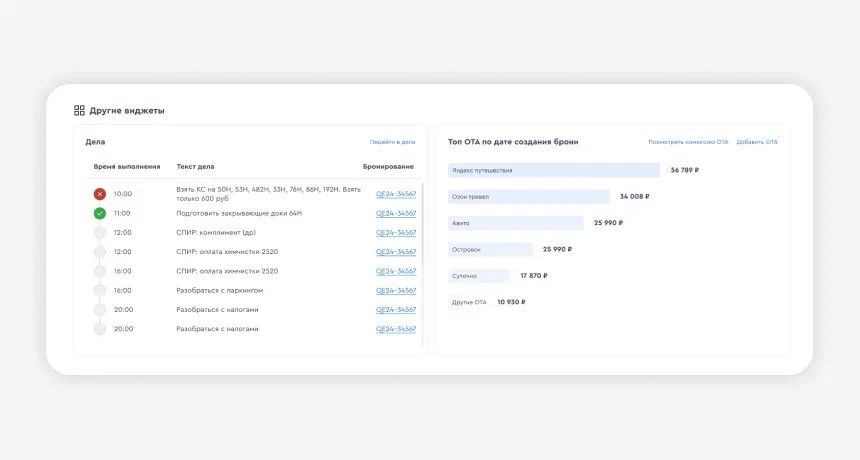
Task: Select the Авито revenue bar
Action: 516,223
